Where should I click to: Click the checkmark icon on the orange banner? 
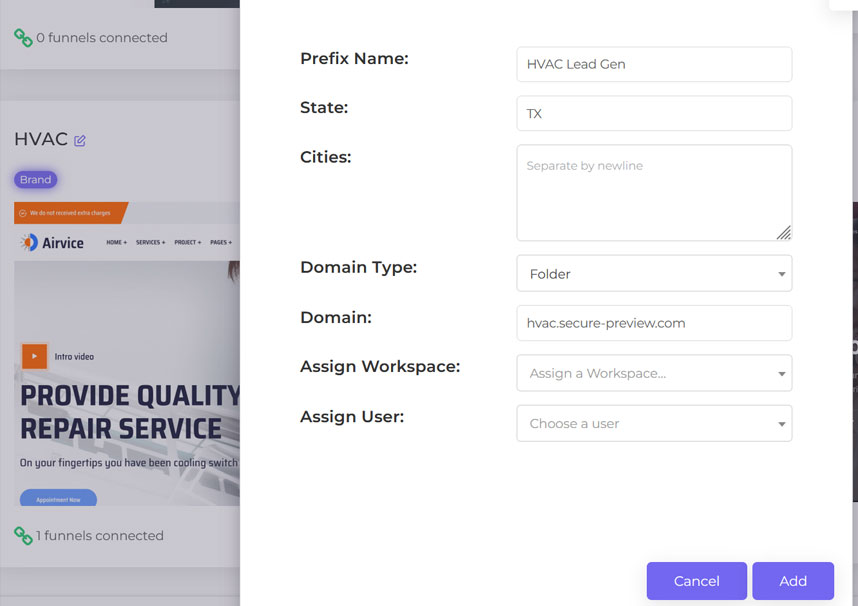[22, 212]
